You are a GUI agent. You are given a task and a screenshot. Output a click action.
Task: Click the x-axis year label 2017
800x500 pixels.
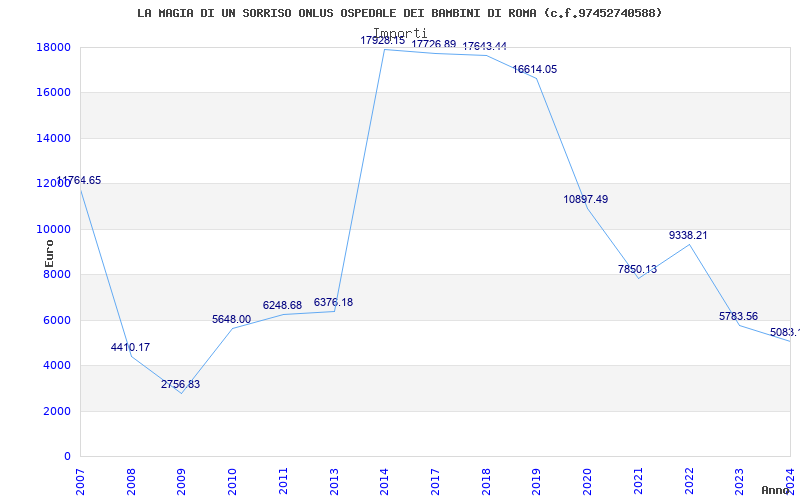pos(435,481)
